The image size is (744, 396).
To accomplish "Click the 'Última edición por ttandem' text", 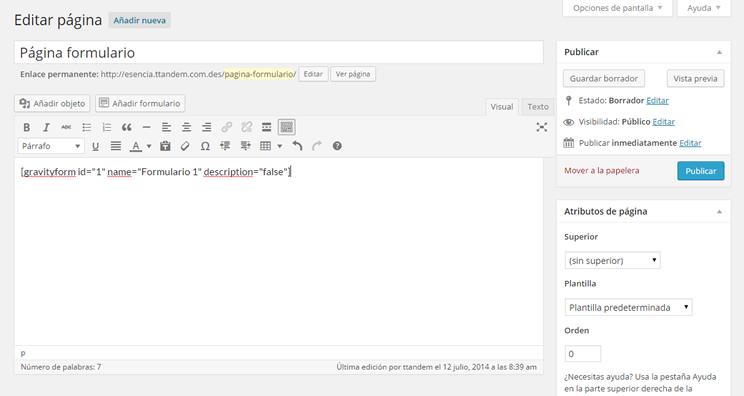I will pyautogui.click(x=437, y=367).
